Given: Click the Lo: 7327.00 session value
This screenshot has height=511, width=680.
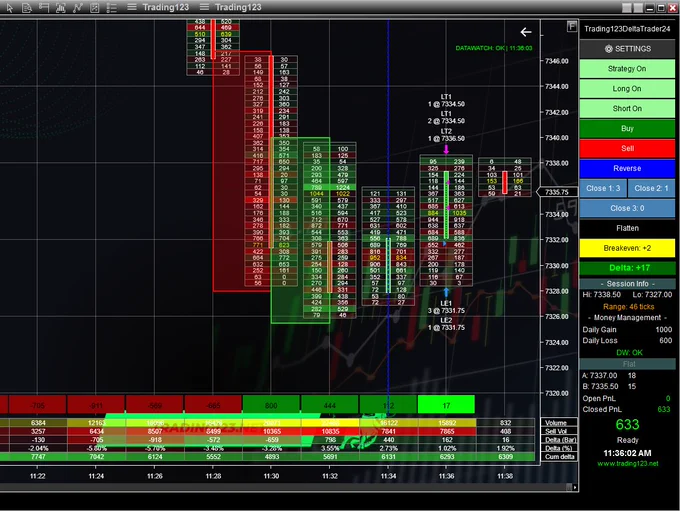Looking at the screenshot, I should (x=652, y=295).
